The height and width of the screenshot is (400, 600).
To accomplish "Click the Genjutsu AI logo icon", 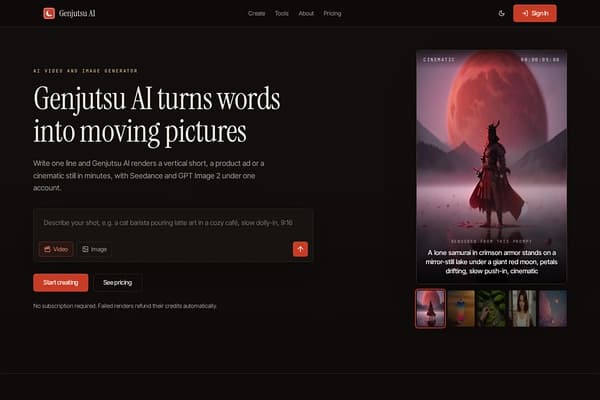I will point(49,13).
